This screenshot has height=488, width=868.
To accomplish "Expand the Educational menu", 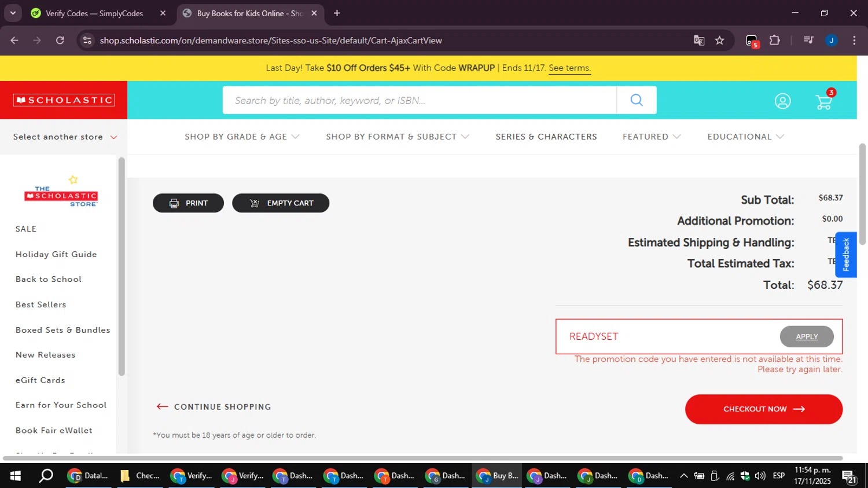I will (745, 137).
